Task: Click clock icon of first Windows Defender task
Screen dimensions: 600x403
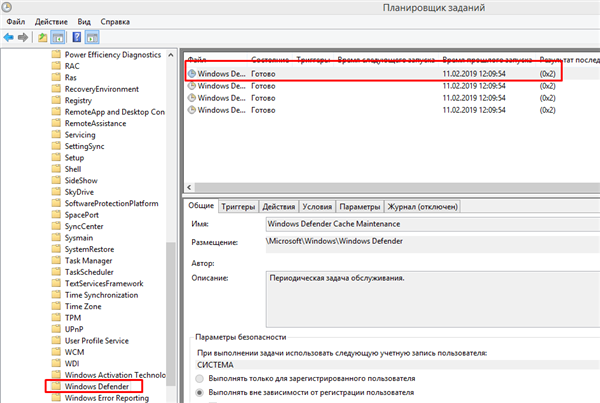Action: [x=192, y=73]
